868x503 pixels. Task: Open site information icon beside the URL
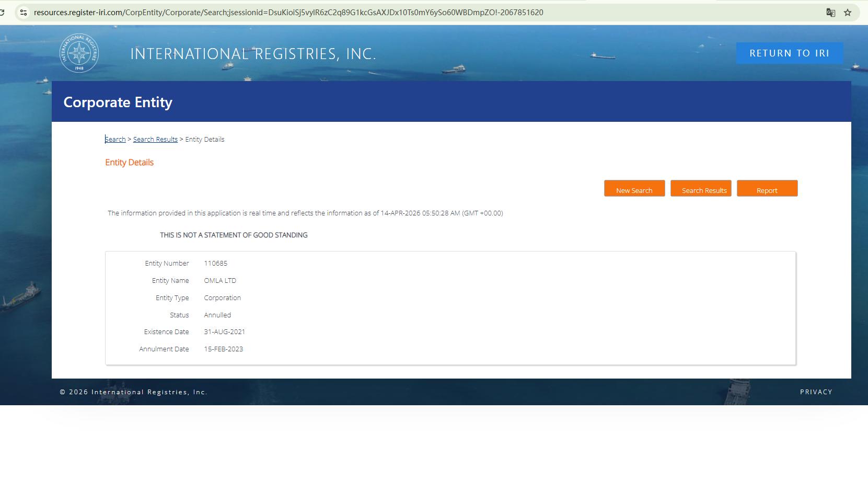pos(24,13)
